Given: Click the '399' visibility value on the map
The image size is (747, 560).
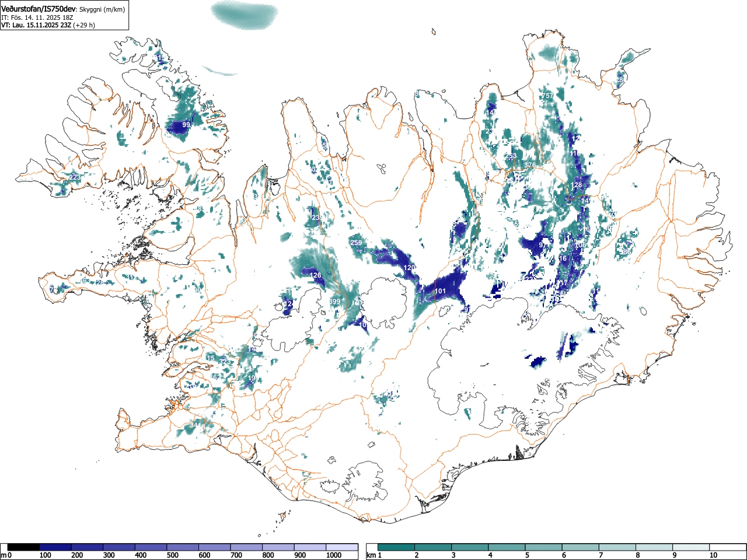Looking at the screenshot, I should coord(335,302).
